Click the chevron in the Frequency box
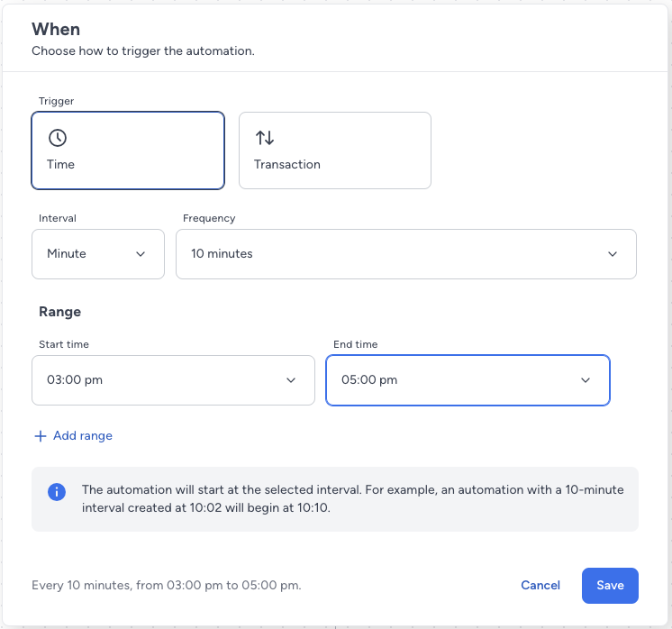Image resolution: width=672 pixels, height=629 pixels. tap(613, 254)
